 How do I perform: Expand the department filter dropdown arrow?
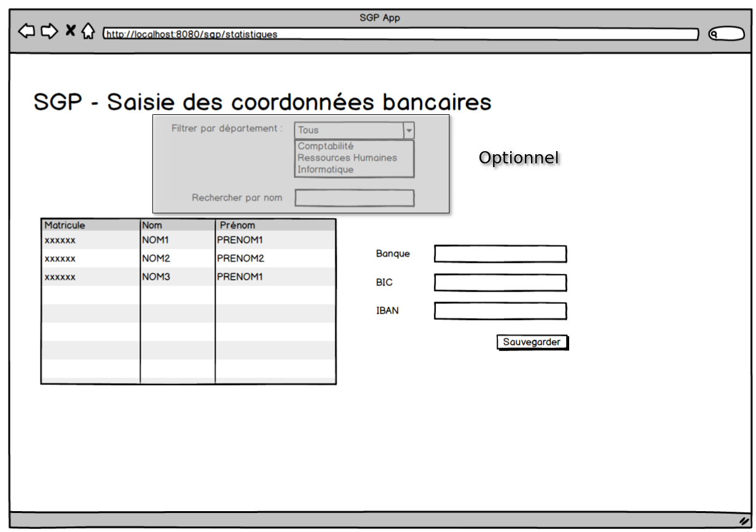(409, 130)
